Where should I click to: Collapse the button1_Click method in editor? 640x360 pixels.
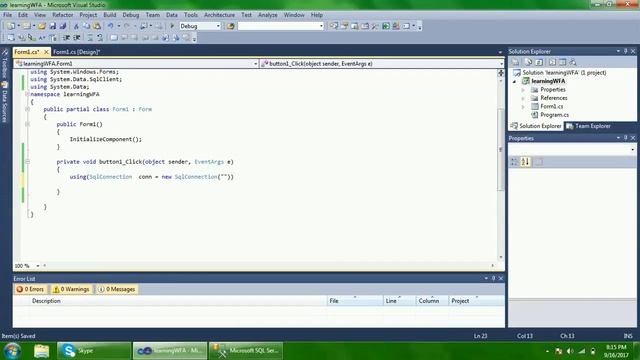(x=27, y=162)
